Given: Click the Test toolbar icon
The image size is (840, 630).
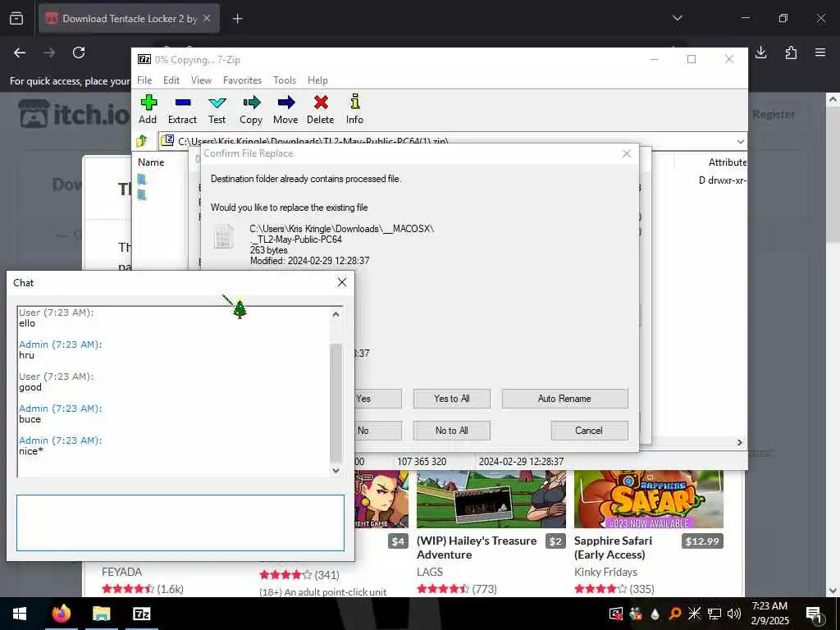Looking at the screenshot, I should point(217,110).
